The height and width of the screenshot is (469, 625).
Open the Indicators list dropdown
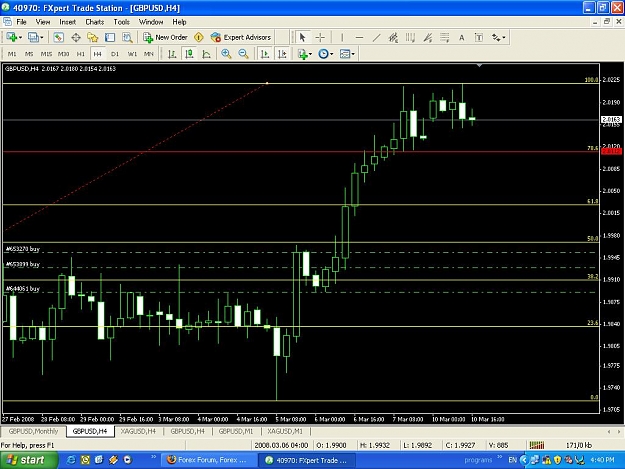point(305,54)
